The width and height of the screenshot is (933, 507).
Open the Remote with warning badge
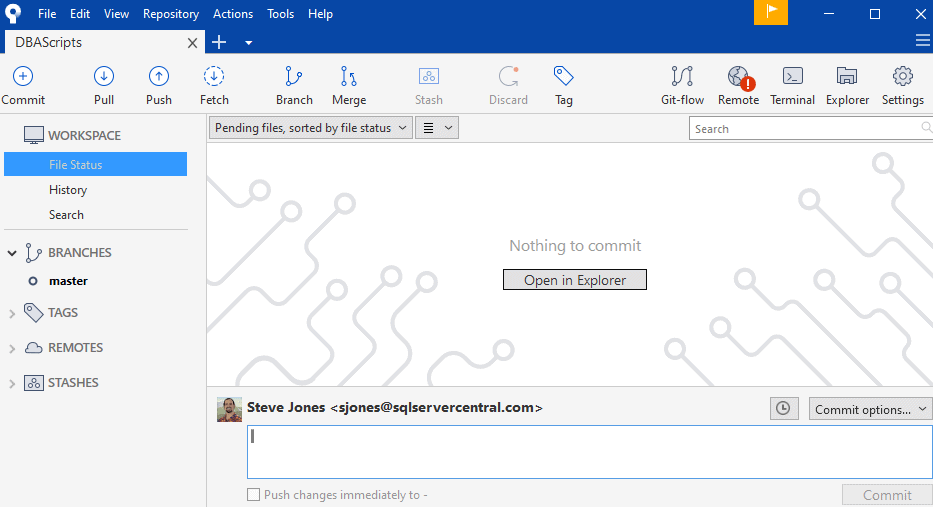pos(740,77)
